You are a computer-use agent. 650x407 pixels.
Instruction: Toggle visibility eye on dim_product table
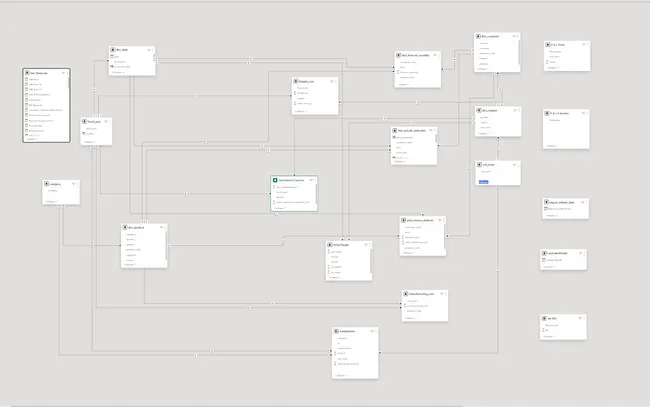[161, 228]
